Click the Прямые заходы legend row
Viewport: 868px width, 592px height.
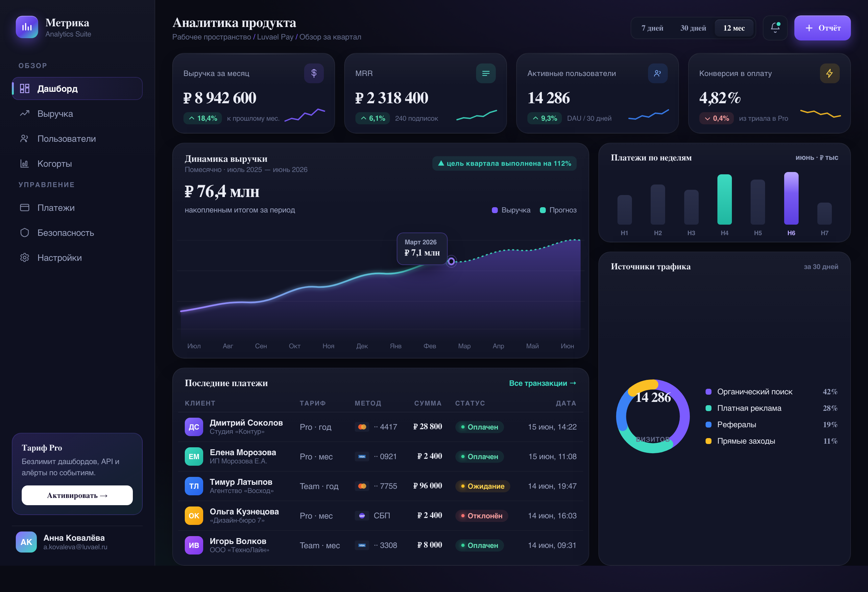coord(771,441)
